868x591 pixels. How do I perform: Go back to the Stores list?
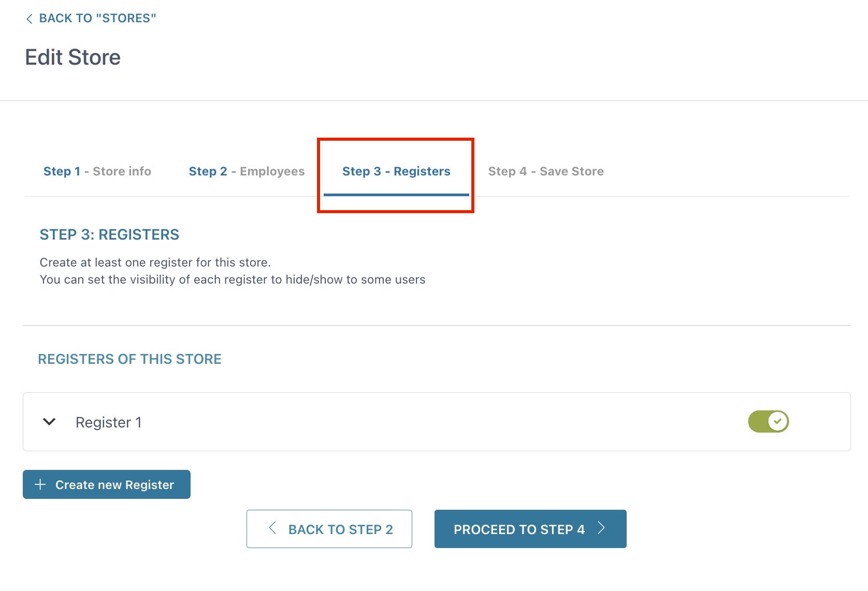91,18
